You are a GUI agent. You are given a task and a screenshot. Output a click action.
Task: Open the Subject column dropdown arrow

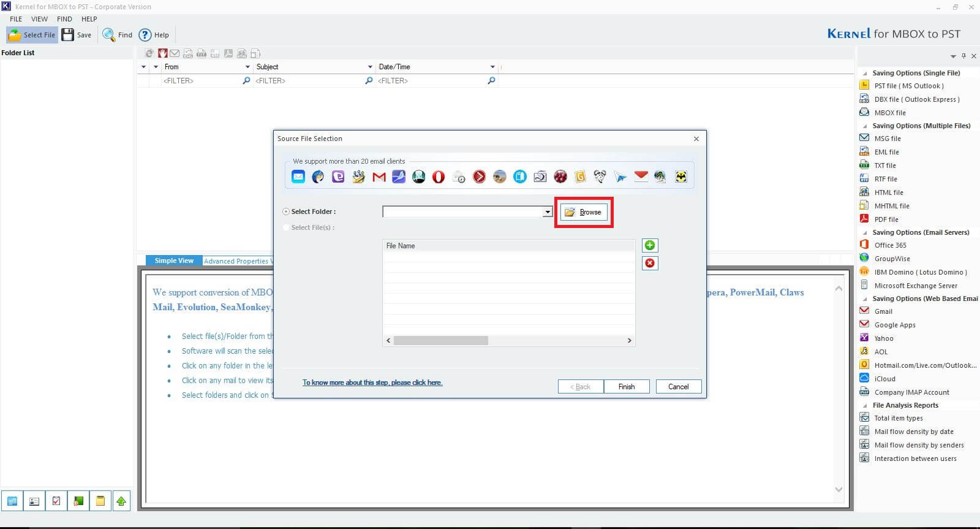(370, 67)
